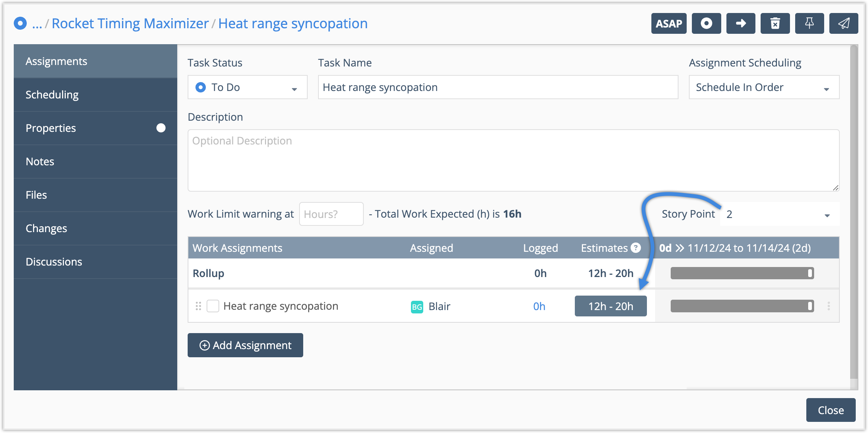Click the right arrow move icon
The width and height of the screenshot is (868, 433).
[x=741, y=23]
